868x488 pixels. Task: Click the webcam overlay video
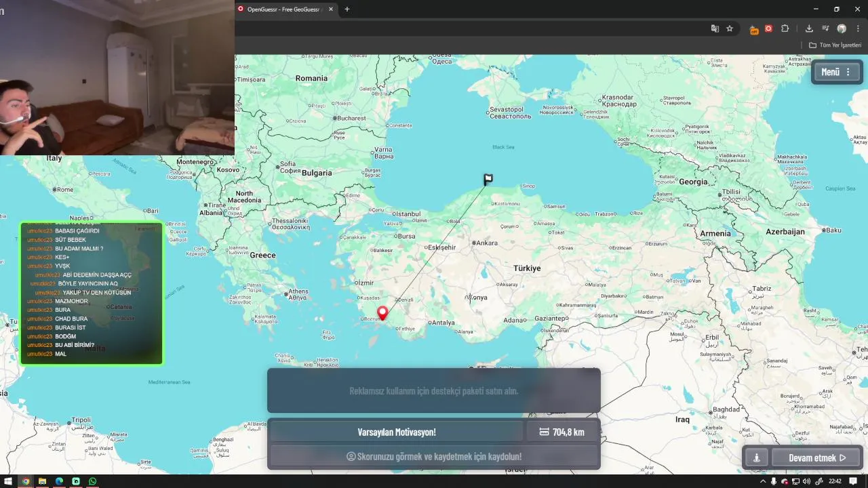pyautogui.click(x=117, y=78)
